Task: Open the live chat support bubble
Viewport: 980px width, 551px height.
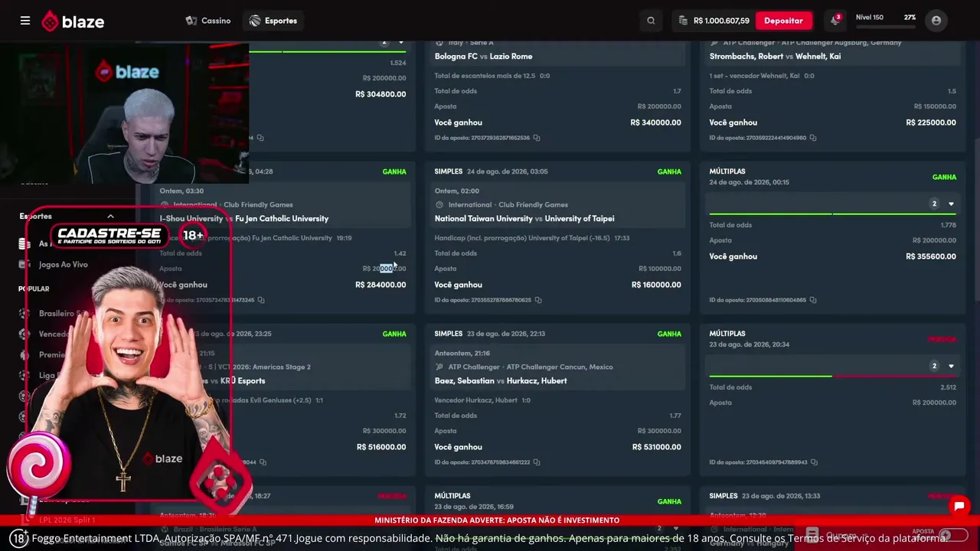Action: click(x=959, y=506)
